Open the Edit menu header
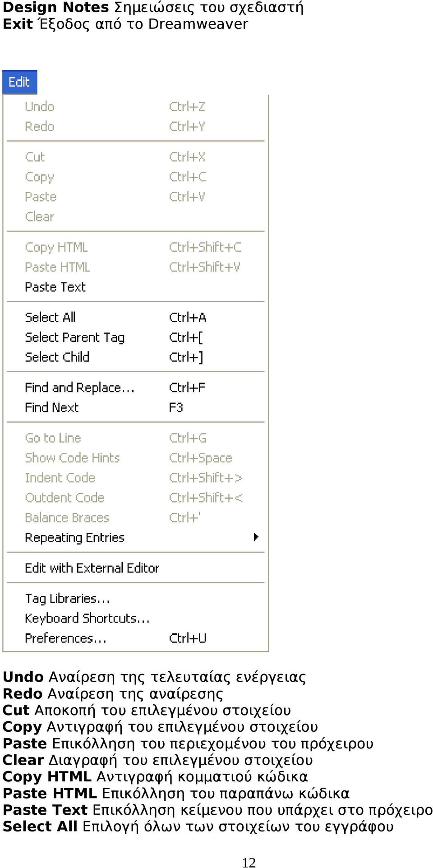This screenshot has height=868, width=433. [19, 82]
